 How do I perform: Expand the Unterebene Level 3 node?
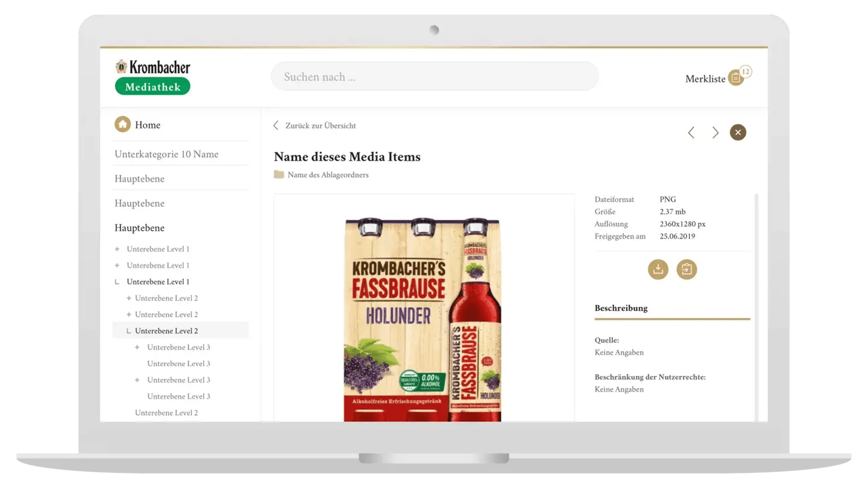pos(136,347)
